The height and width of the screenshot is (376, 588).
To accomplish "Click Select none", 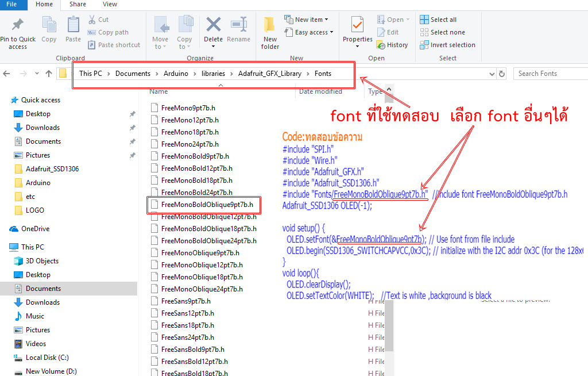I will [443, 32].
